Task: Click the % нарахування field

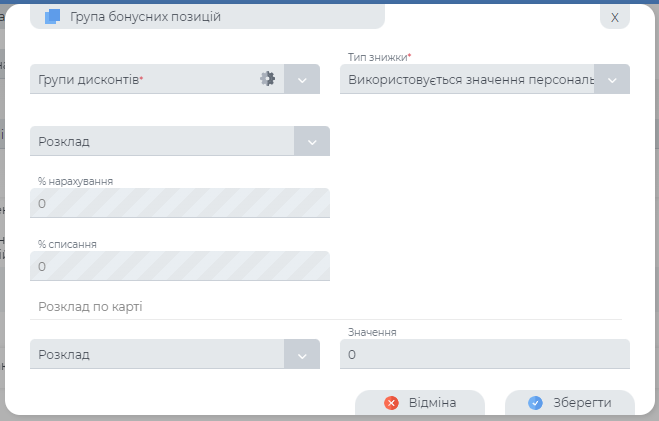Action: coord(180,203)
